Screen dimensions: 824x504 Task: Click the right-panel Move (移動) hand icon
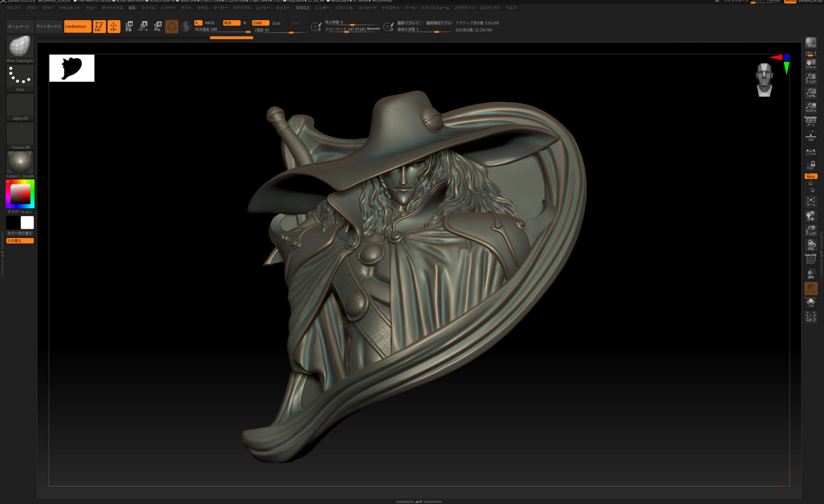(x=810, y=216)
